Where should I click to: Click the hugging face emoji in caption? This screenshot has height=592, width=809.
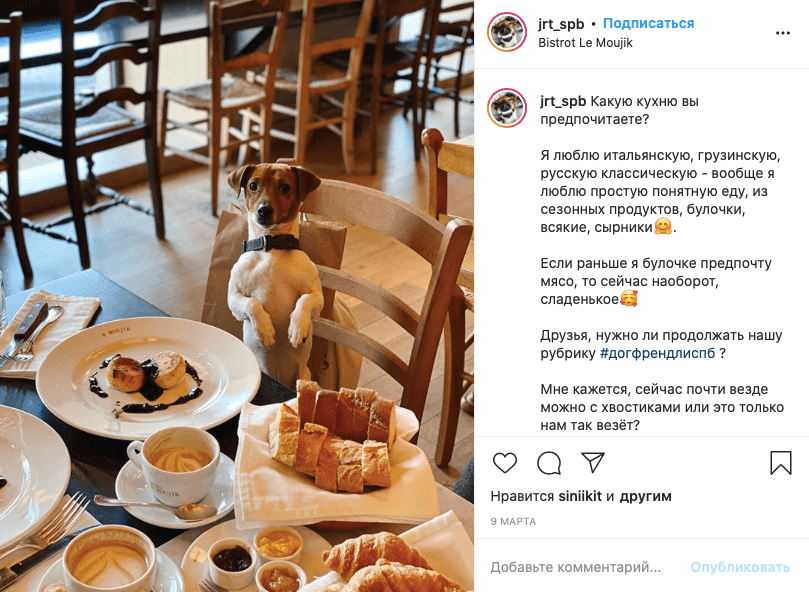pyautogui.click(x=663, y=227)
